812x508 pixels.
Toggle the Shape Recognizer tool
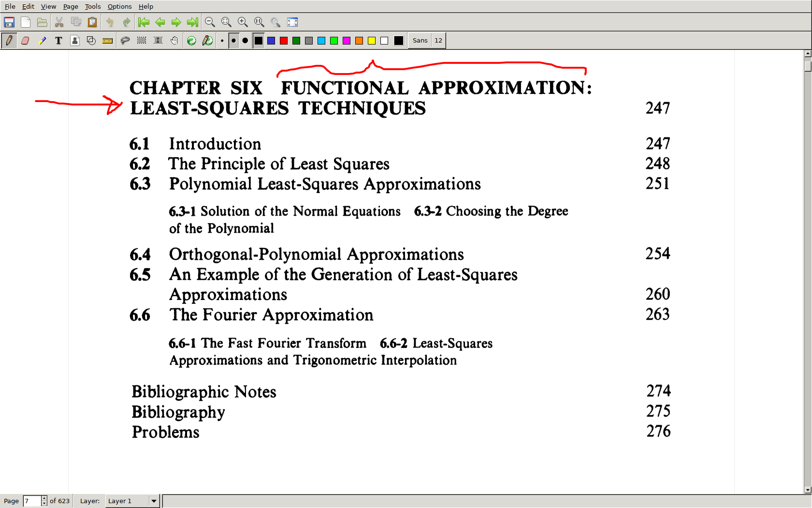(91, 41)
